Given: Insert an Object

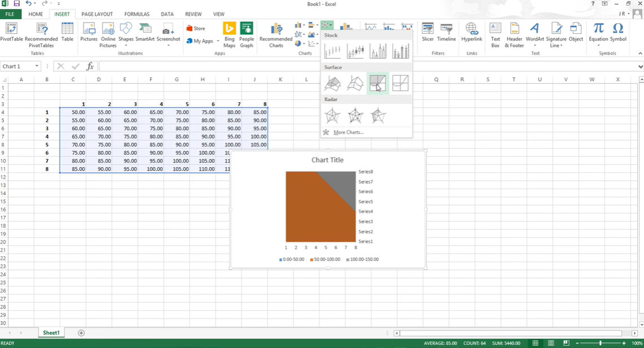Looking at the screenshot, I should (576, 32).
